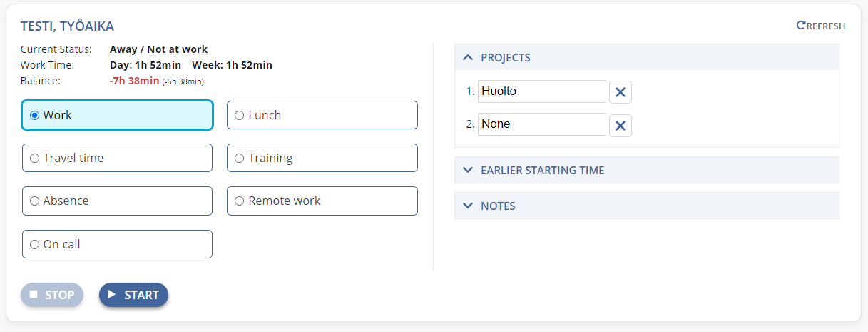Clear the None project using X icon
The height and width of the screenshot is (332, 868).
(621, 125)
